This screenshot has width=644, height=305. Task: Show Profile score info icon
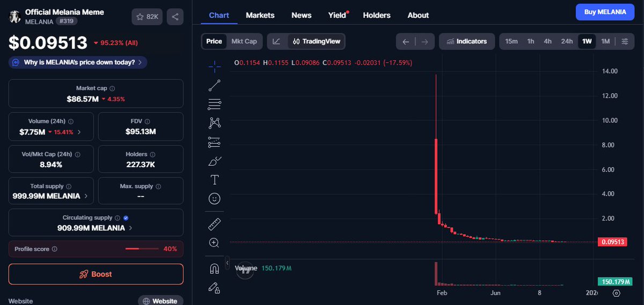pos(55,249)
